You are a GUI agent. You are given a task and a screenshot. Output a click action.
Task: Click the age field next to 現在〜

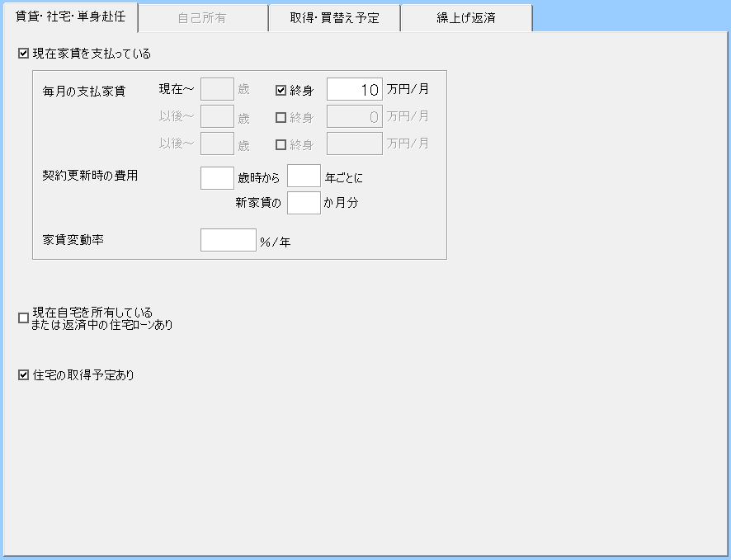217,89
